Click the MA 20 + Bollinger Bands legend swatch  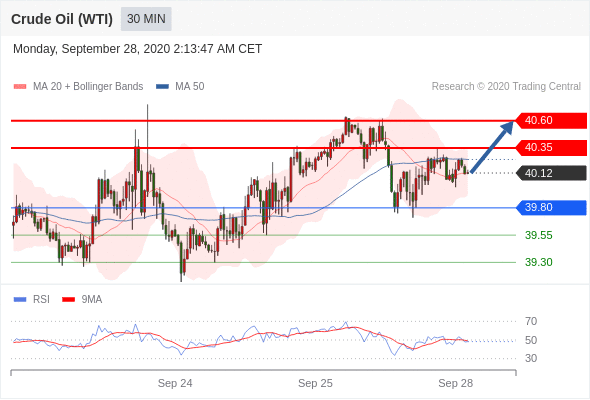pos(20,87)
